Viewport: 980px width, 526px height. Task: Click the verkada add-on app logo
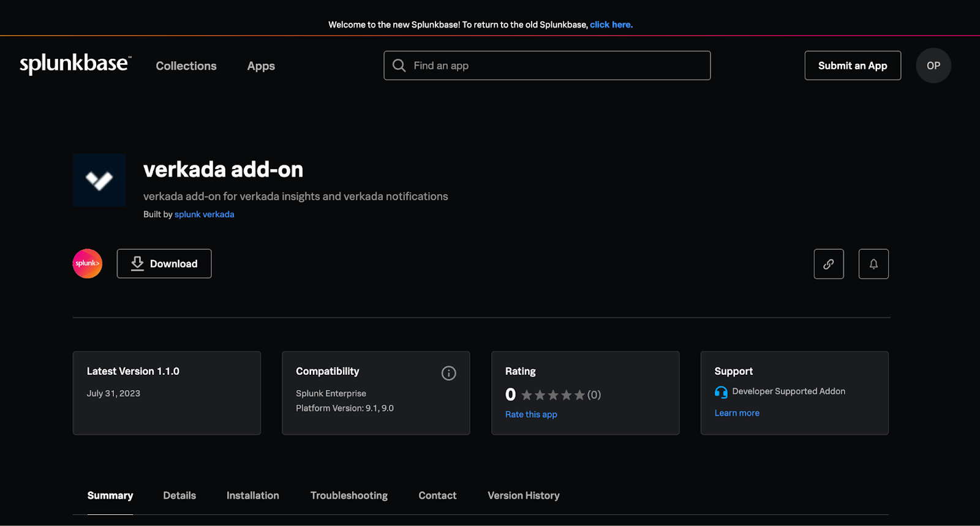tap(99, 180)
